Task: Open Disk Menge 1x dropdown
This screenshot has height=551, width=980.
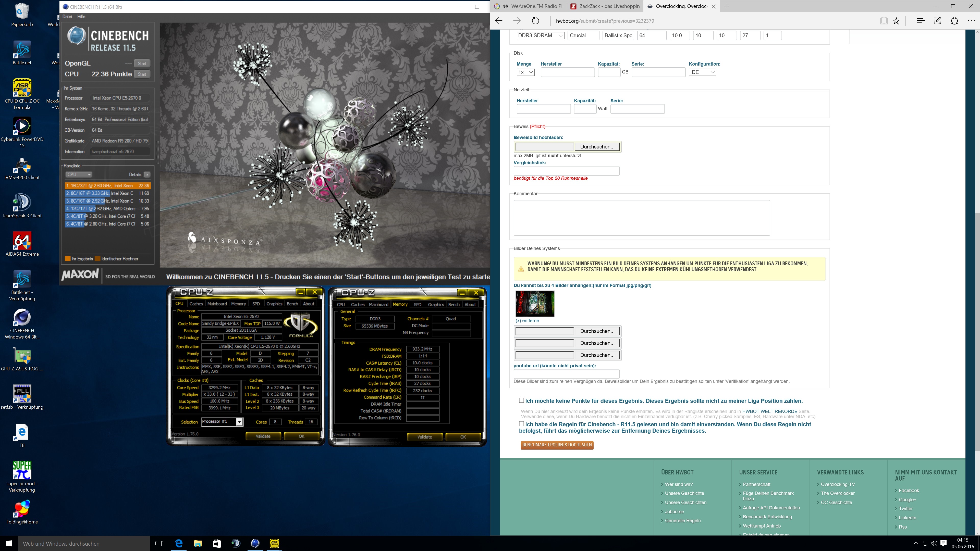Action: tap(525, 72)
